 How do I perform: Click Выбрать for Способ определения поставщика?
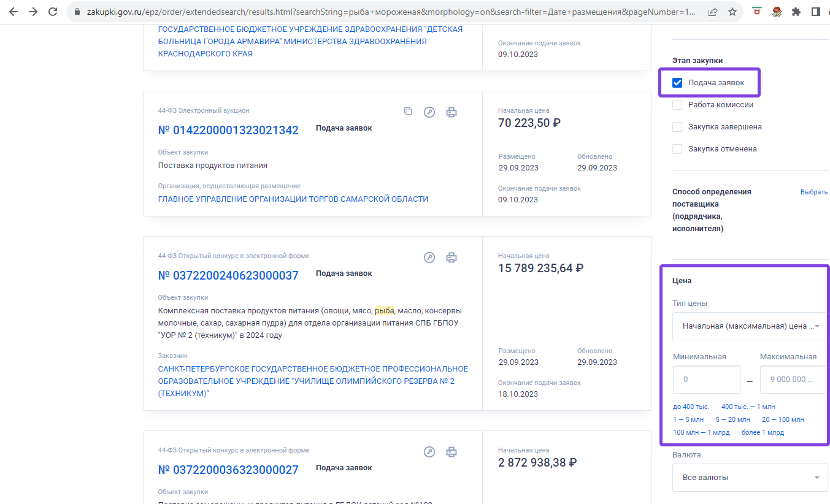(x=814, y=192)
